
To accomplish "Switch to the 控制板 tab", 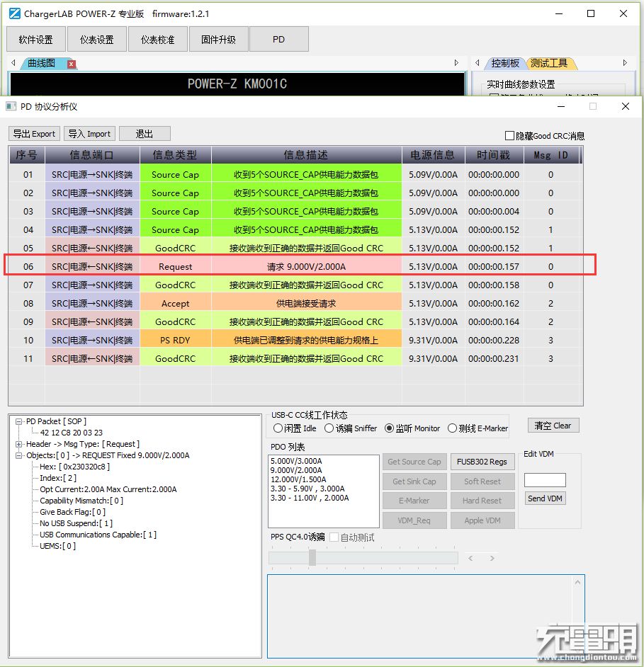I will click(505, 64).
